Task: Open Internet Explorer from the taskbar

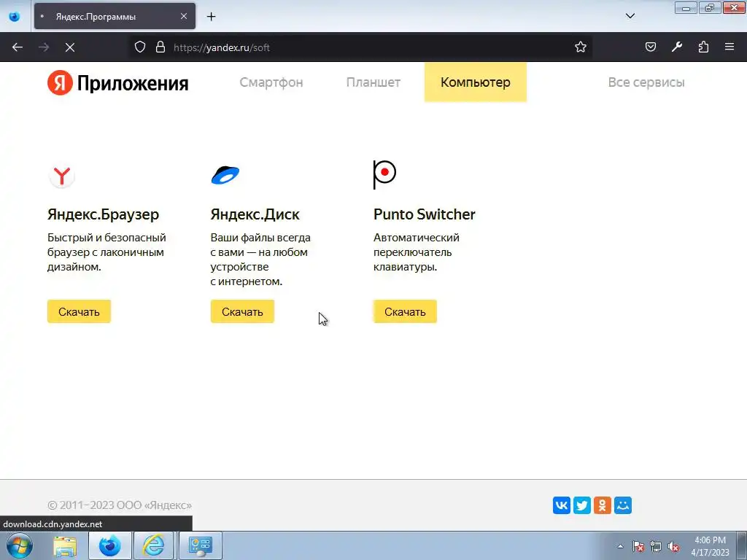Action: pyautogui.click(x=154, y=545)
